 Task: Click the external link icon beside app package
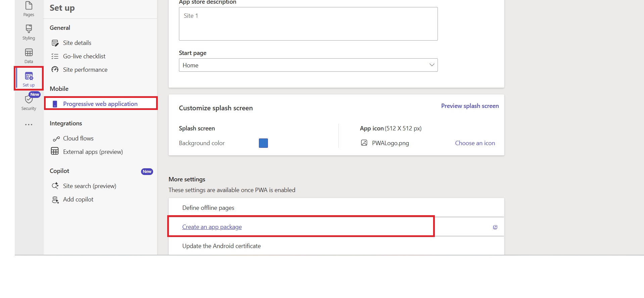tap(495, 227)
